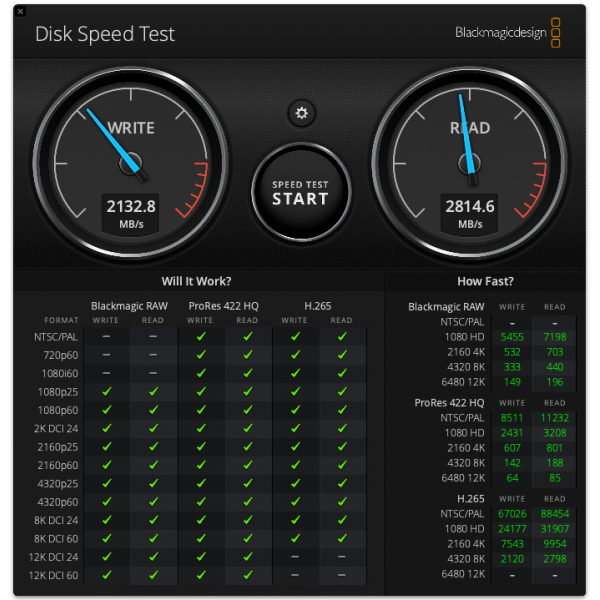Click ProRes write checkmark in NTSC/PAL row
This screenshot has width=600, height=600.
coord(201,336)
